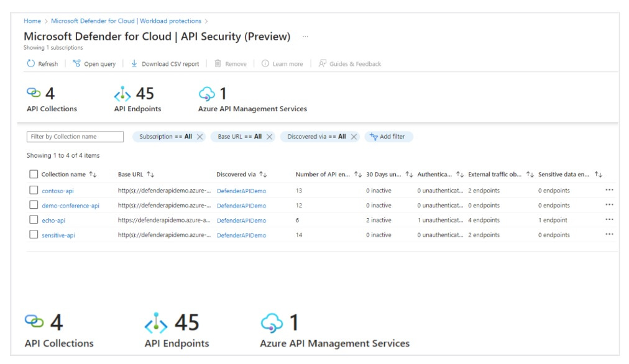Check the echo-api row checkbox
This screenshot has width=629, height=364.
pos(34,220)
